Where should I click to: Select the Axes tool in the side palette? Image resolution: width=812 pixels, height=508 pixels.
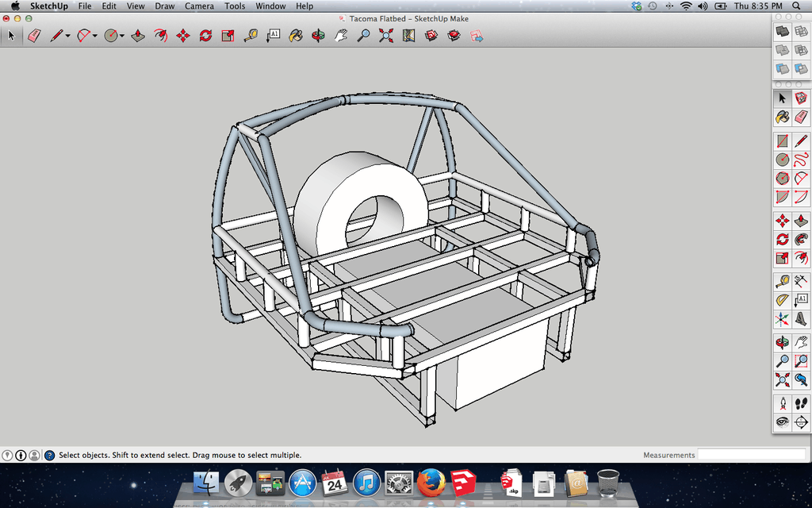783,319
